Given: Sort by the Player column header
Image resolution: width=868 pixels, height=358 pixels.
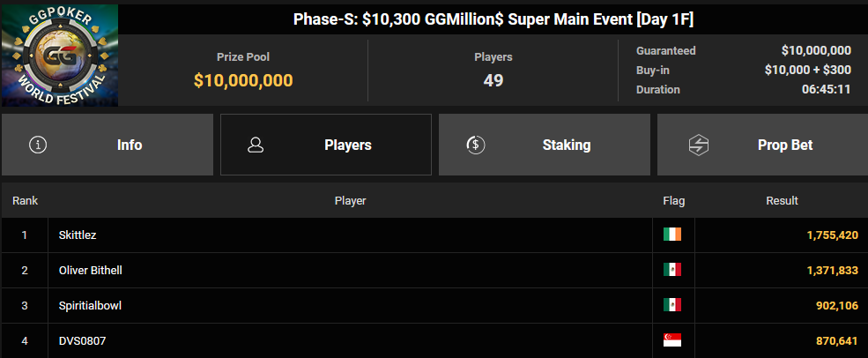Looking at the screenshot, I should (351, 201).
